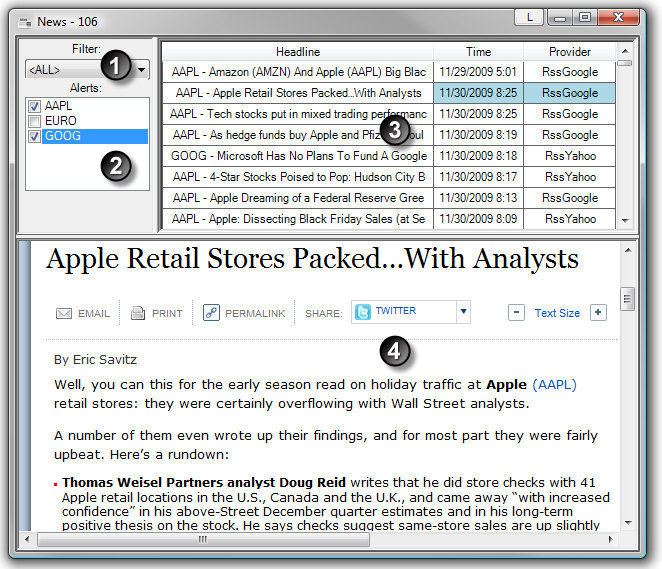
Task: Sort news by Headline column header
Action: point(297,52)
